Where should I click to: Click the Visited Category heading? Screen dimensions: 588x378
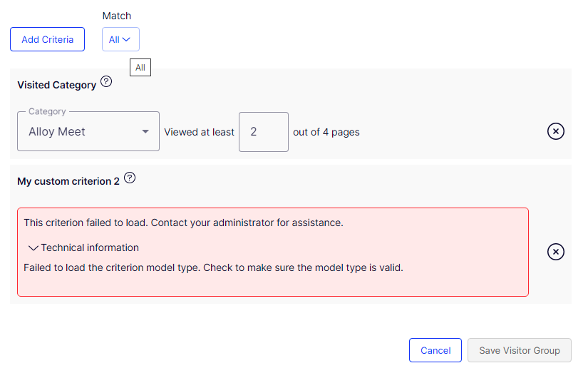point(56,85)
